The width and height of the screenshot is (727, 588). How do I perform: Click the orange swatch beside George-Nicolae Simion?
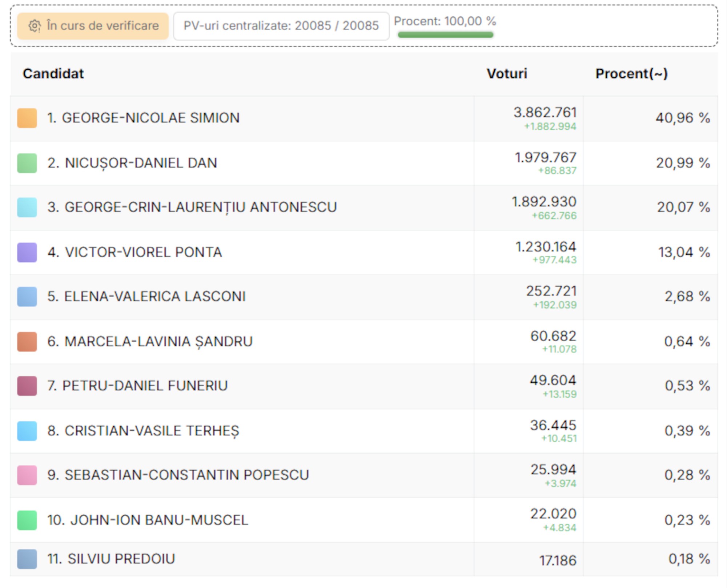click(x=27, y=118)
